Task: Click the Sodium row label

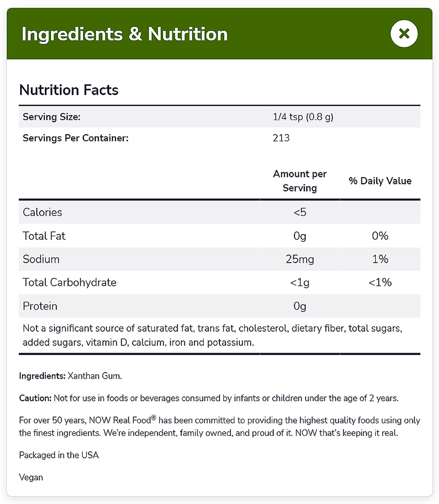Action: [41, 259]
